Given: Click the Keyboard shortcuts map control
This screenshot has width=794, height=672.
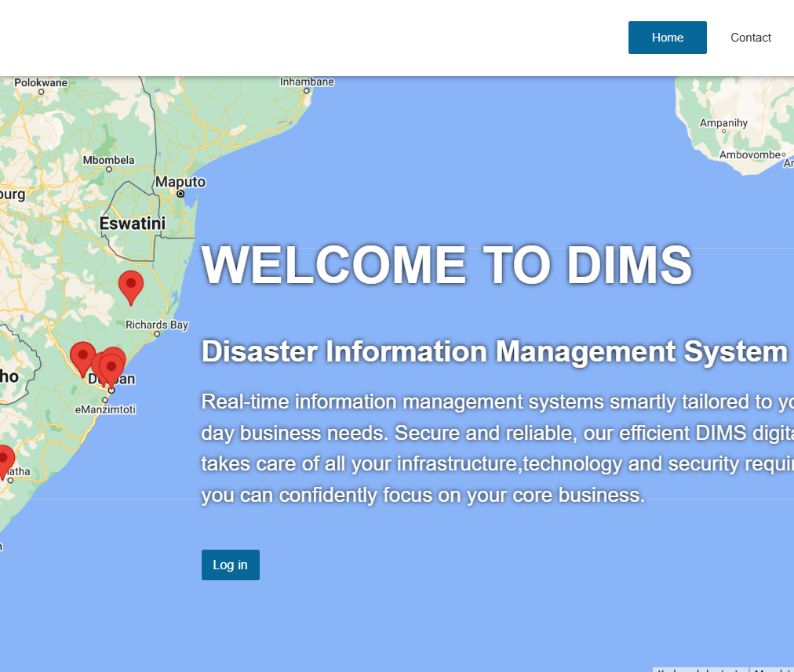Looking at the screenshot, I should tap(699, 669).
